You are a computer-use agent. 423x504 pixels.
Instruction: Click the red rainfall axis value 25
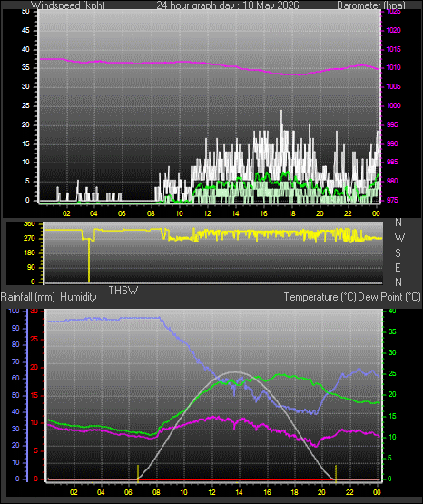34,339
